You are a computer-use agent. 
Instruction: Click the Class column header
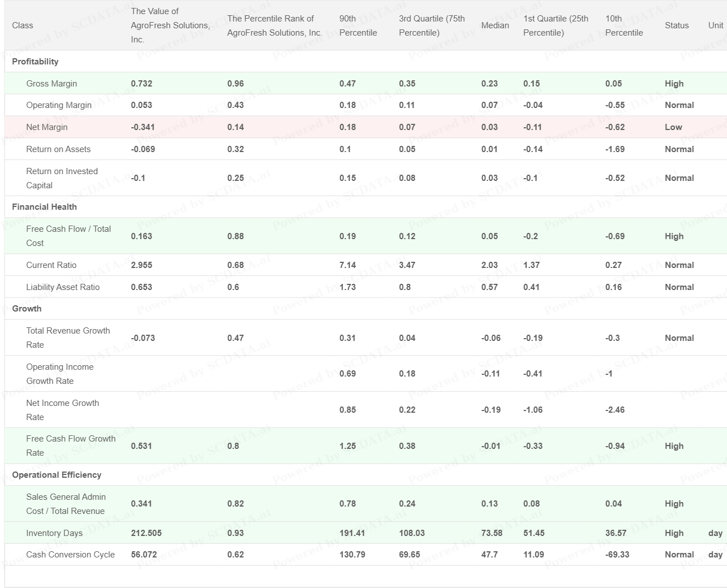[23, 25]
